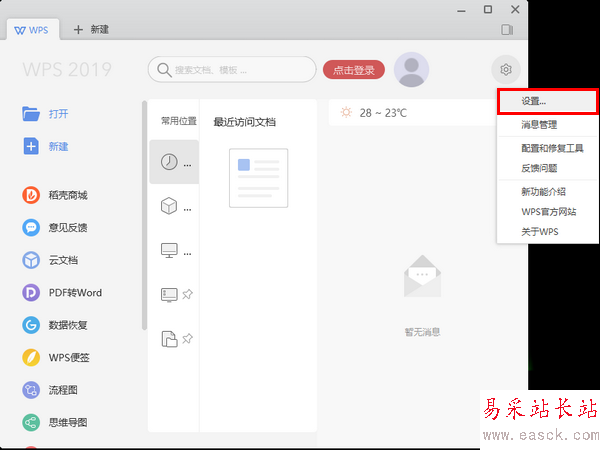The width and height of the screenshot is (600, 450).
Task: Select the monitor computer location icon
Action: pyautogui.click(x=169, y=250)
